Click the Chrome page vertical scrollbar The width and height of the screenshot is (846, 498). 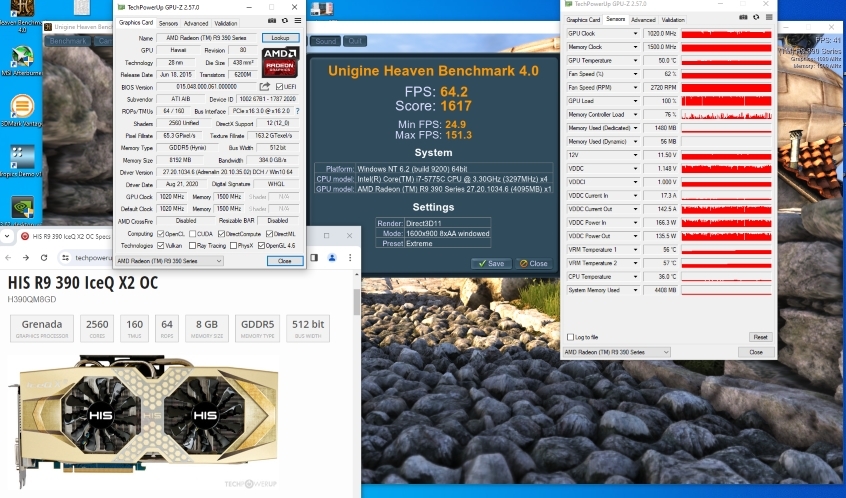click(356, 302)
